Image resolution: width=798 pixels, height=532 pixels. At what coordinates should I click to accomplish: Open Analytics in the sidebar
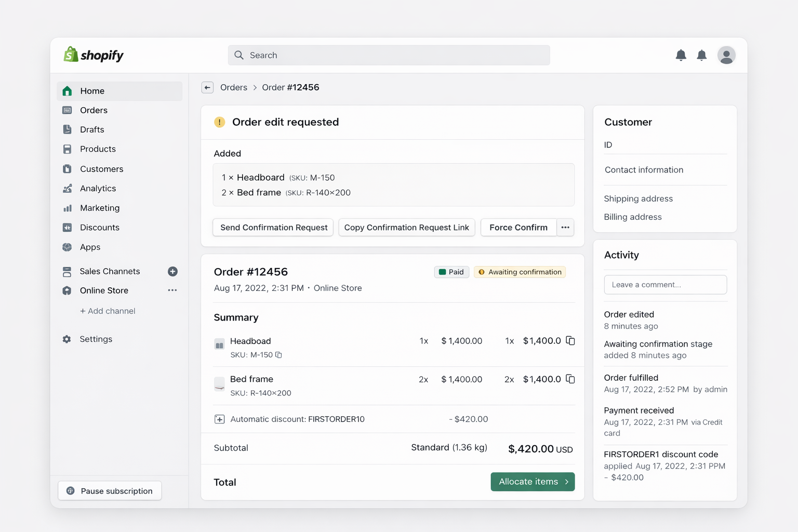98,189
